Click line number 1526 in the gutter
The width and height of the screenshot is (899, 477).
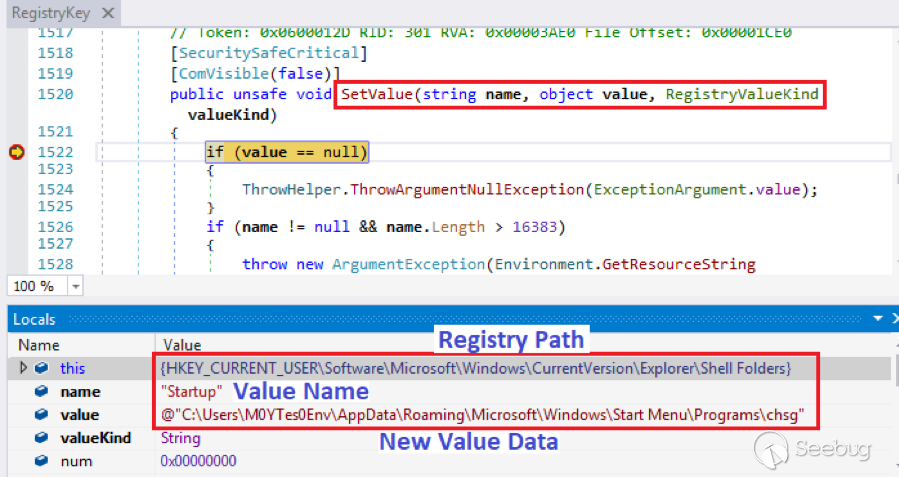coord(56,227)
